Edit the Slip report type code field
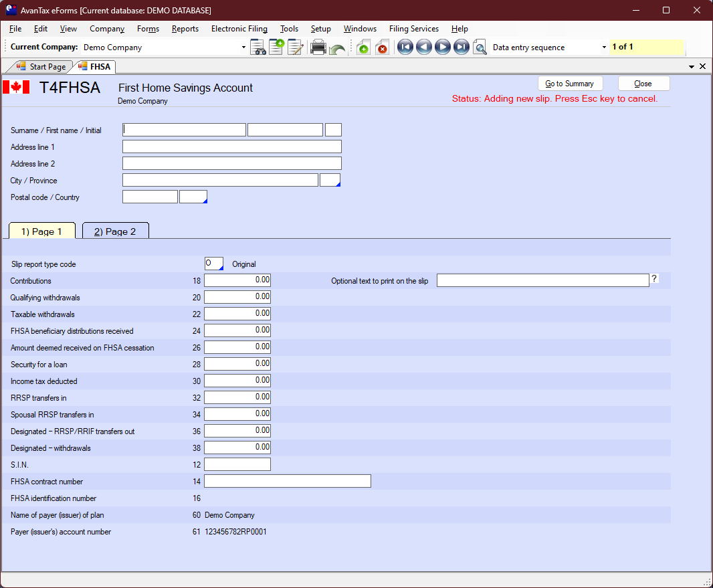Viewport: 713px width, 588px height. (x=214, y=263)
